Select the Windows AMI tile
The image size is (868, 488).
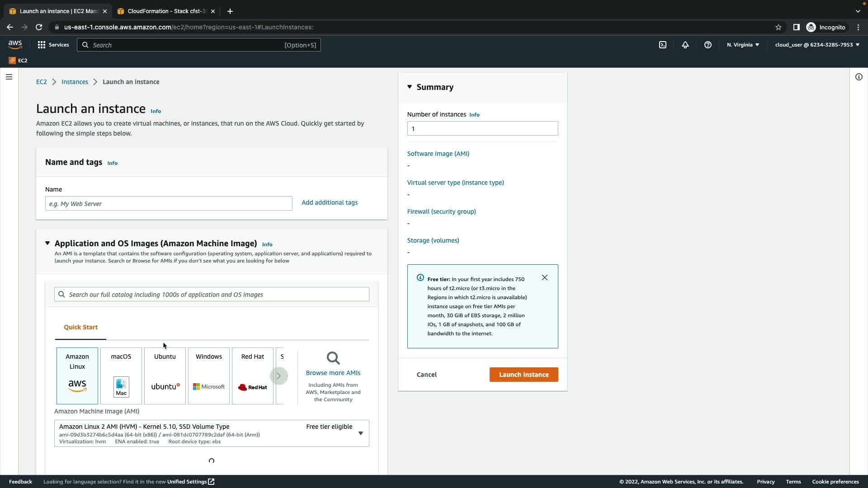[x=209, y=375]
